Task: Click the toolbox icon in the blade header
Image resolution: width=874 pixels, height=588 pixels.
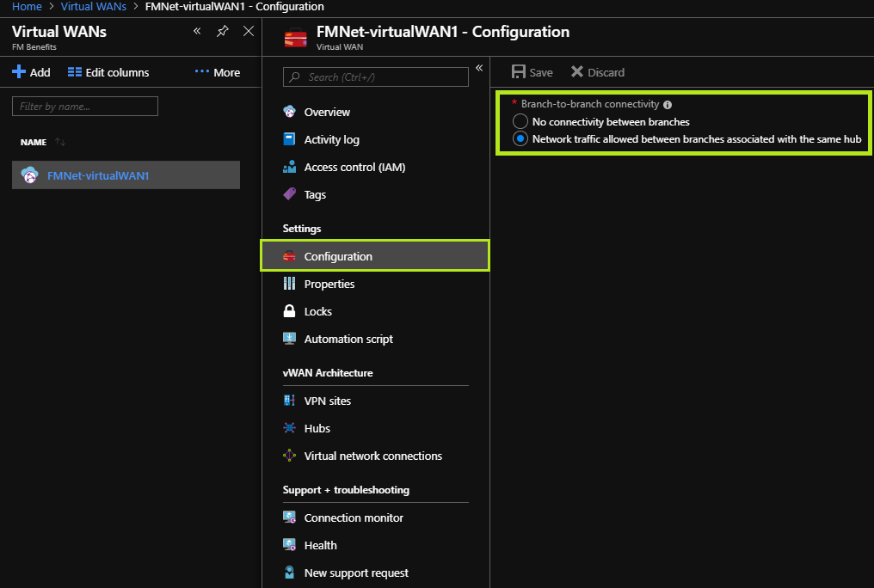Action: pyautogui.click(x=295, y=38)
